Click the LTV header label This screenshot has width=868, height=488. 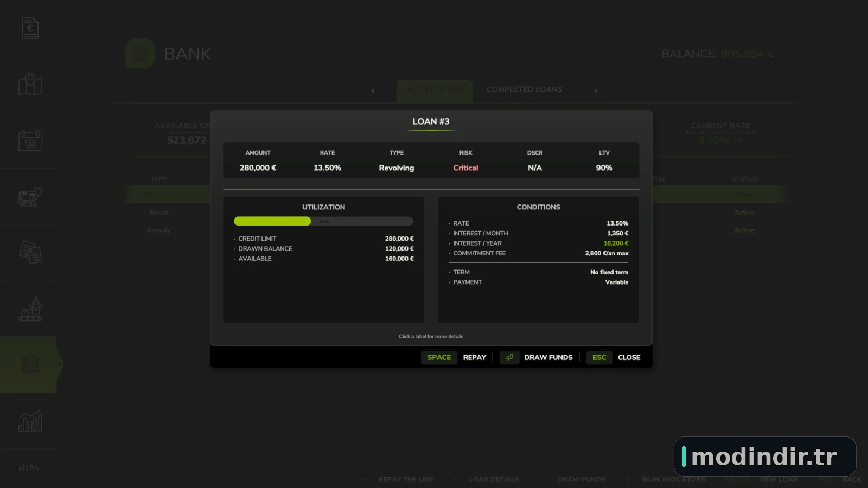604,153
